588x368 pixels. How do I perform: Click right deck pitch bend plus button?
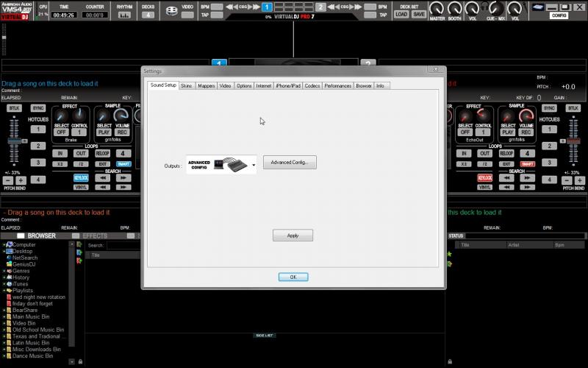[x=580, y=180]
